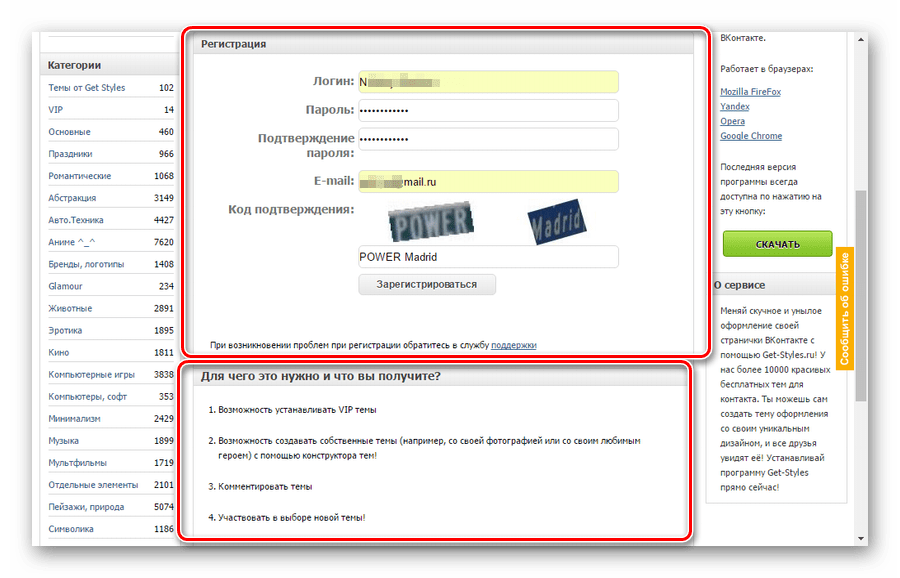The height and width of the screenshot is (578, 900).
Task: Open the Романтические category
Action: click(x=80, y=176)
